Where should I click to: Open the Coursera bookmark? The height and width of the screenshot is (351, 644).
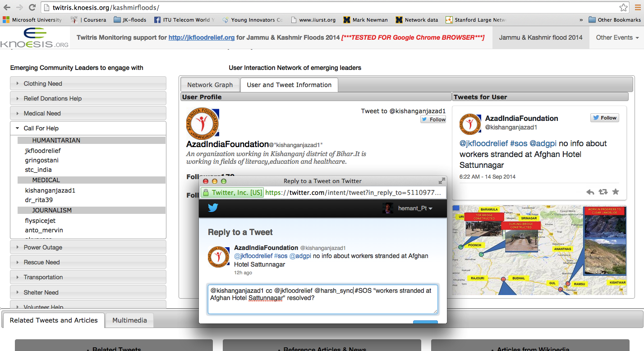tap(89, 20)
